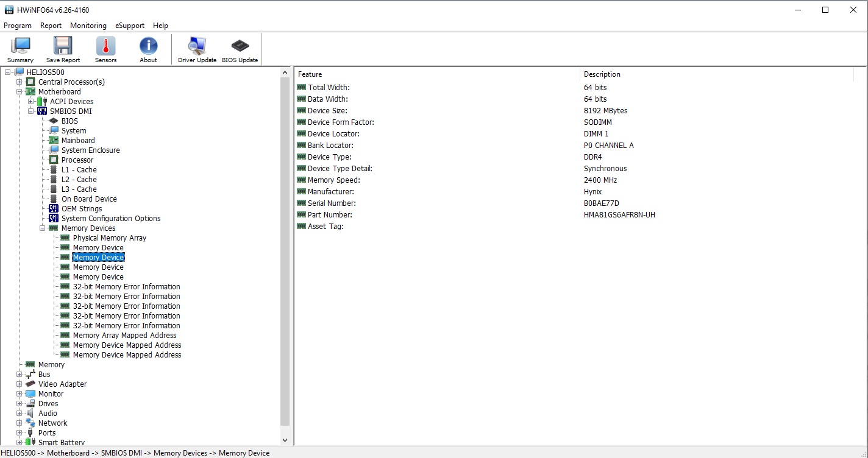Click the Ports connector icon
The image size is (868, 458).
[x=30, y=433]
